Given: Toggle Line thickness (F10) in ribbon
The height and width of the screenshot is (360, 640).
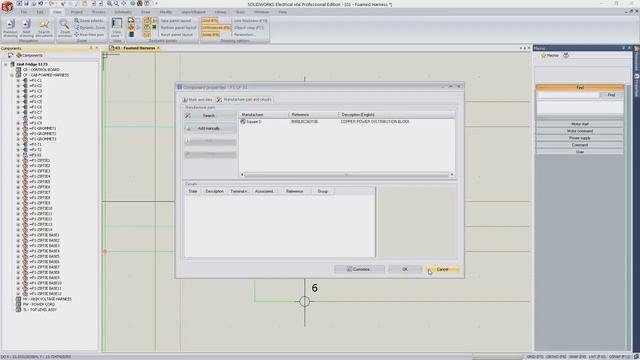Looking at the screenshot, I should tap(251, 20).
